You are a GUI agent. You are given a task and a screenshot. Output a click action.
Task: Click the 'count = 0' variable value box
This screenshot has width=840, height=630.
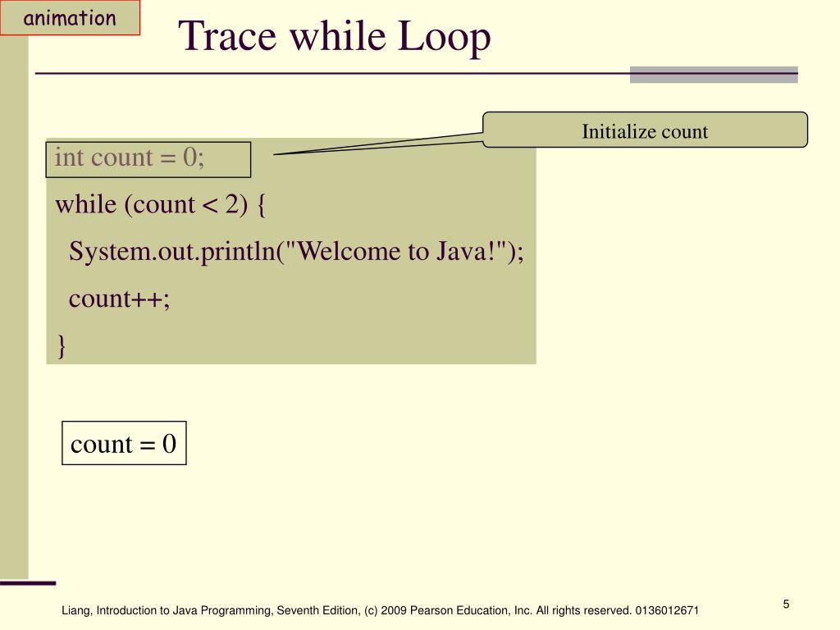124,444
